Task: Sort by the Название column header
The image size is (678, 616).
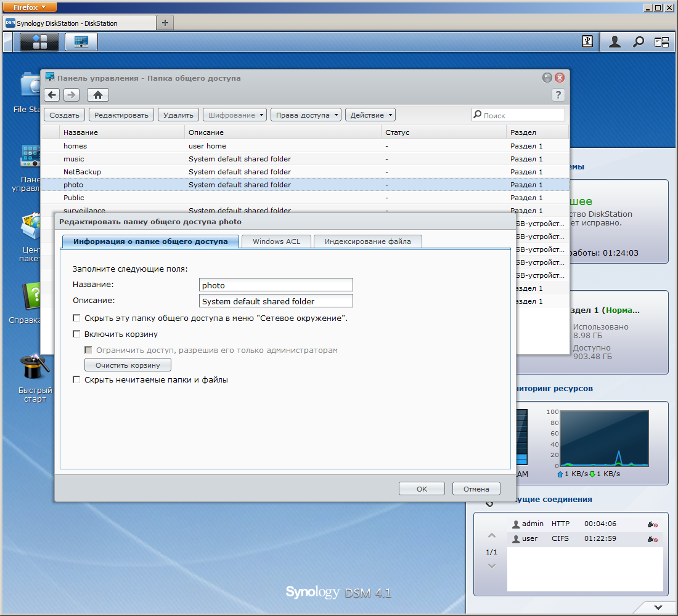Action: [122, 132]
